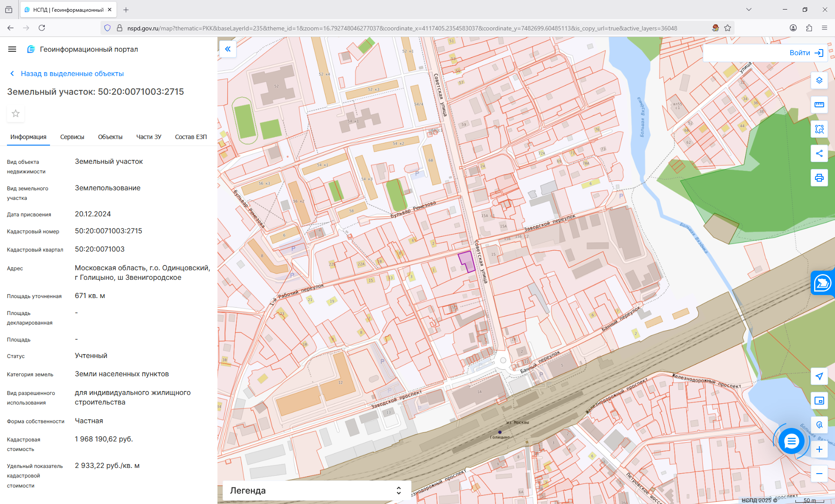Center map on my location arrow
The height and width of the screenshot is (504, 835).
(819, 376)
